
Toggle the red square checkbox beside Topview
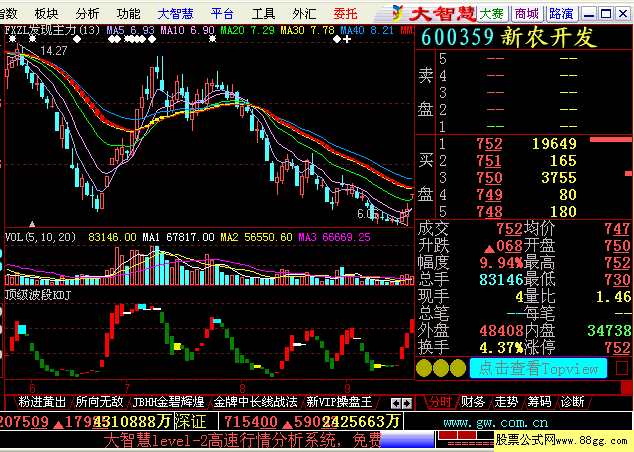point(622,368)
